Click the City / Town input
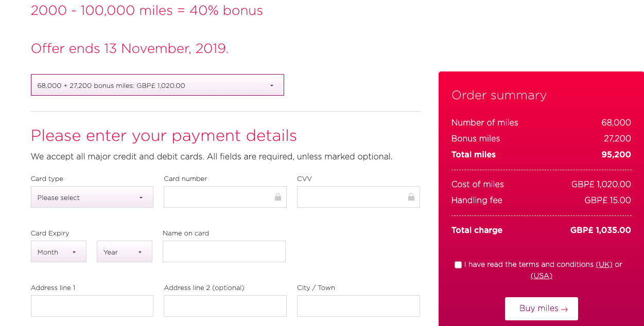This screenshot has width=644, height=326. point(358,306)
